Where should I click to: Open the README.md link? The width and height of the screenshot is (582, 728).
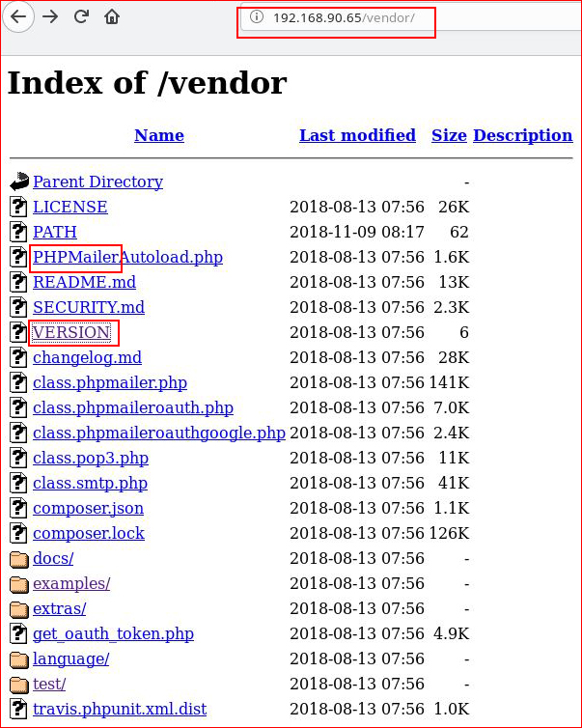(x=85, y=282)
